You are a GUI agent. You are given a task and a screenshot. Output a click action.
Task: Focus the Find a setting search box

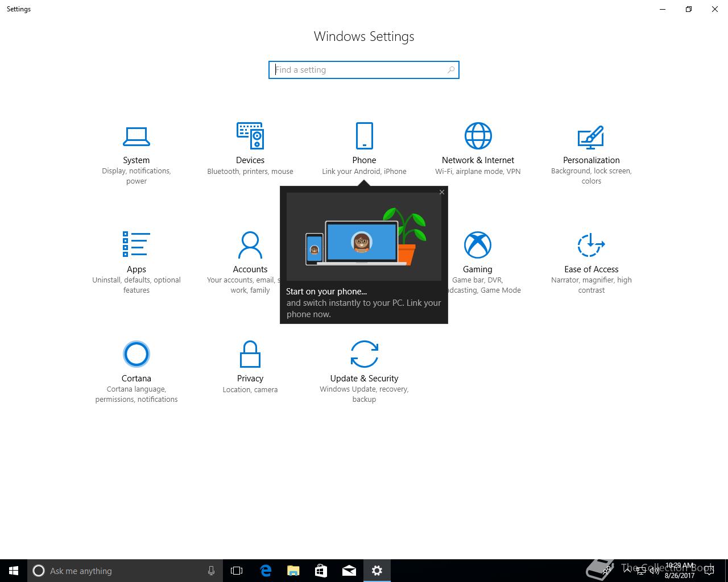click(364, 70)
